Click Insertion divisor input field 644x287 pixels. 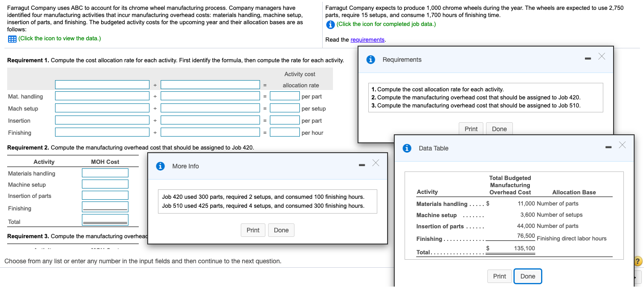[x=210, y=120]
